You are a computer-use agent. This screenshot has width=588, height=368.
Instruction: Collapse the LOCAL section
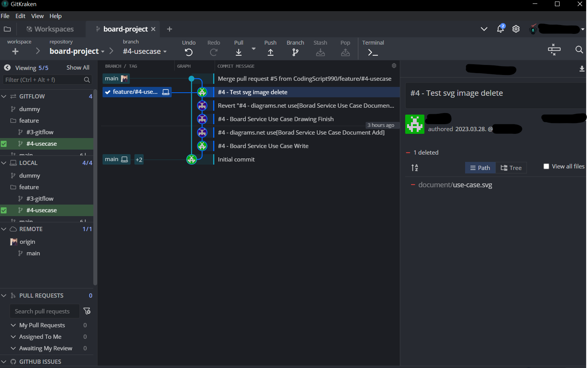pyautogui.click(x=4, y=163)
